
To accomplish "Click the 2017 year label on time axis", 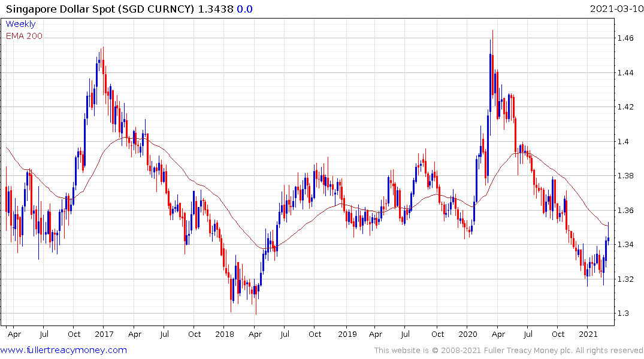I will pyautogui.click(x=104, y=334).
